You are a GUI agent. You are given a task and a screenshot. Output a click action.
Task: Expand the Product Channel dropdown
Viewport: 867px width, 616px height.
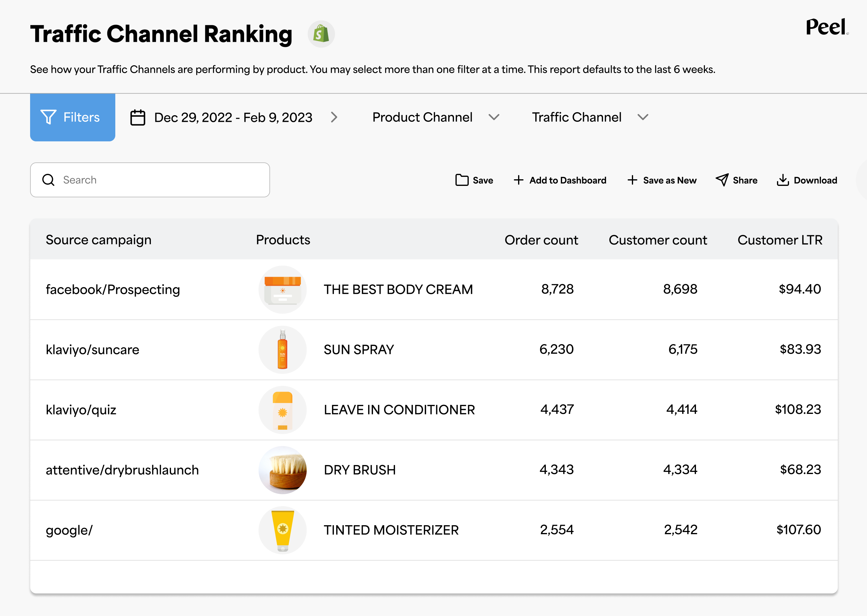494,117
